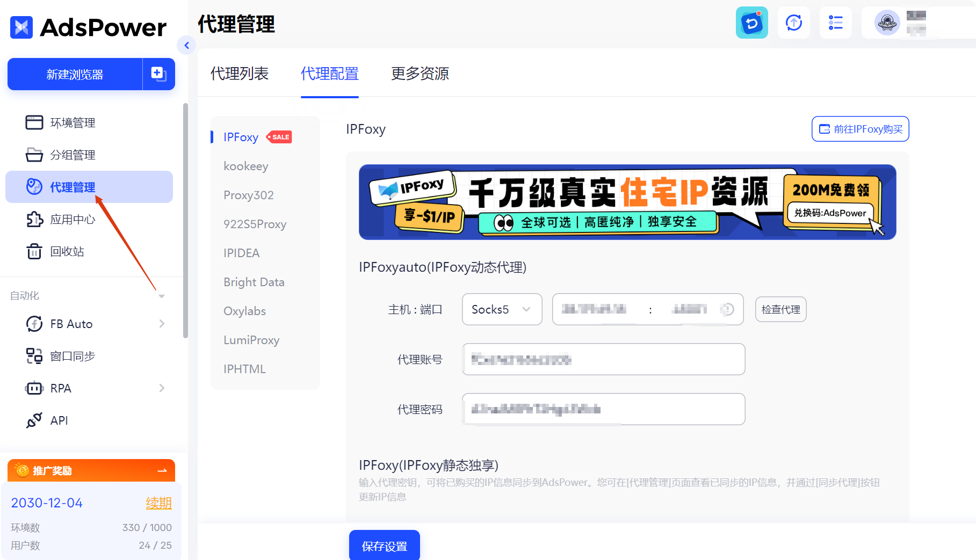Expand the RPA submenu arrow
The height and width of the screenshot is (560, 976).
pos(162,388)
